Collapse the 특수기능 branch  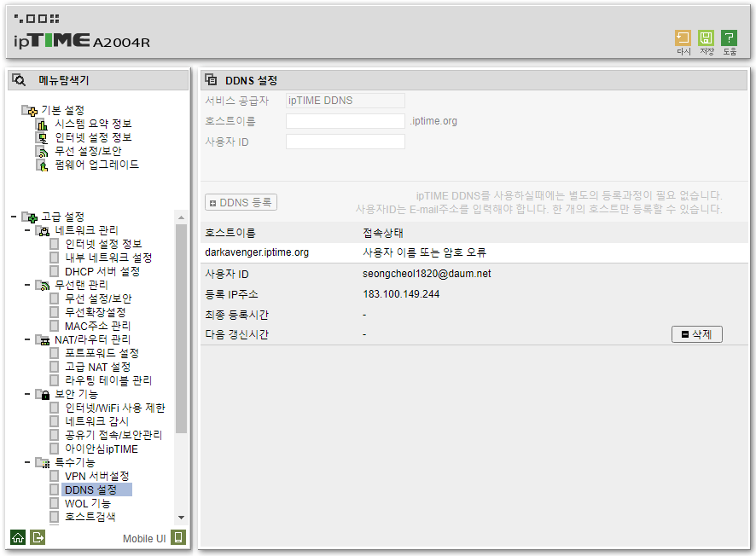click(x=27, y=462)
